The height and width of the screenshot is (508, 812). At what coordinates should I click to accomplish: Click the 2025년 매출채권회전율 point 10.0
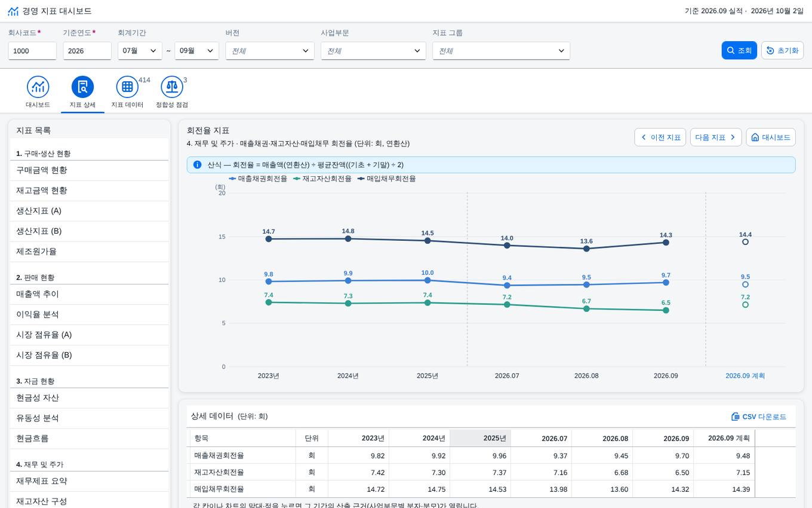(x=427, y=280)
